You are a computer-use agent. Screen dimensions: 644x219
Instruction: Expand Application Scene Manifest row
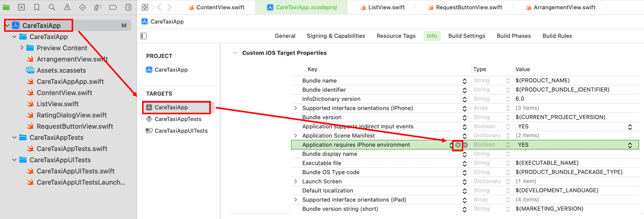click(x=296, y=136)
